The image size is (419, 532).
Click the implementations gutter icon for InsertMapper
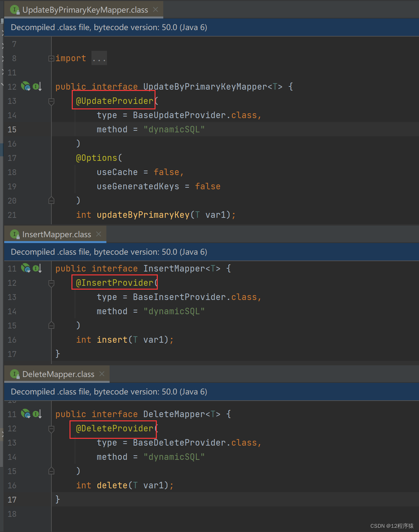[37, 268]
